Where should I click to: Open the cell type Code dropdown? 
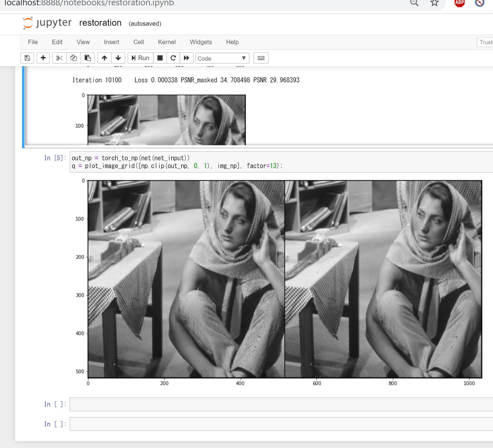222,58
